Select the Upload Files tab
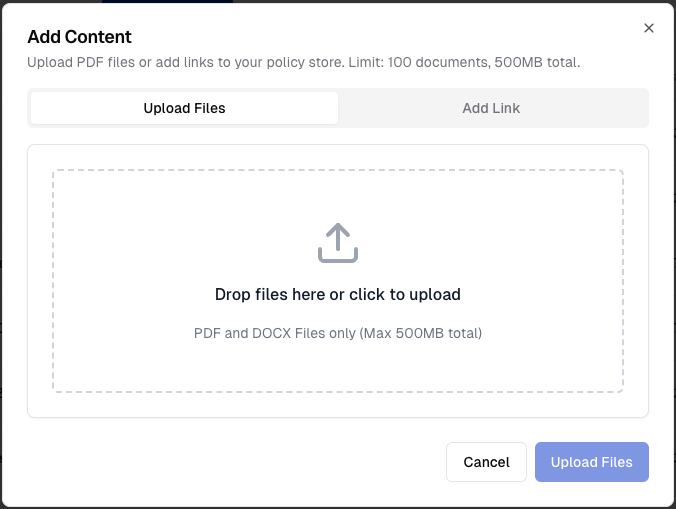The image size is (676, 509). (184, 108)
